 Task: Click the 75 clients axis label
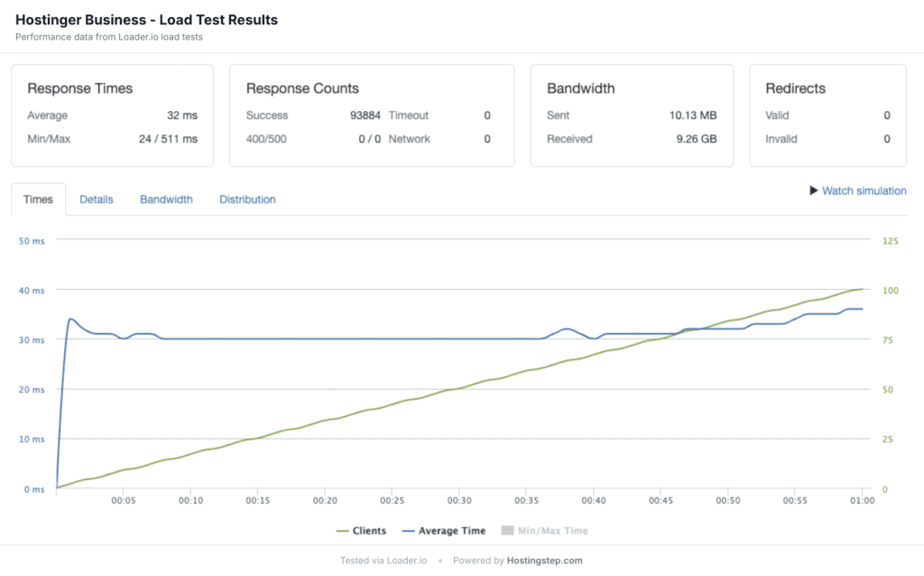coord(888,339)
